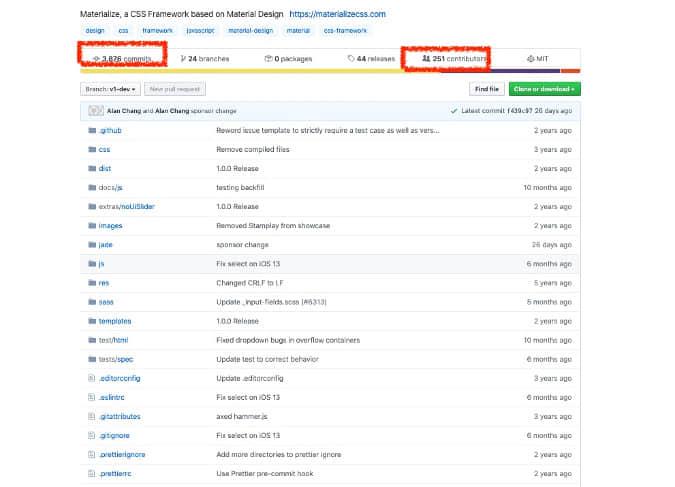Click the file icon next to .editorconfig
675x487 pixels.
[91, 378]
